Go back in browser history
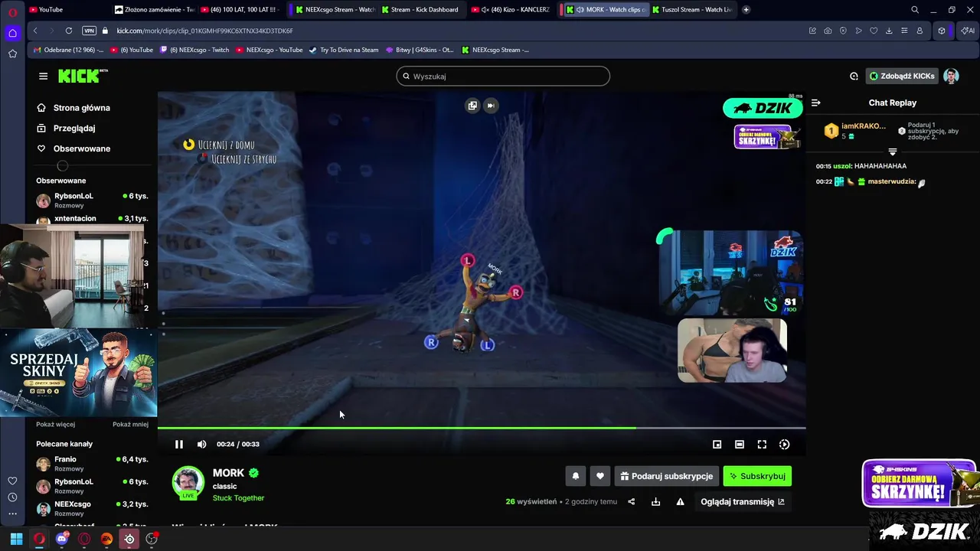This screenshot has height=551, width=980. (x=35, y=31)
